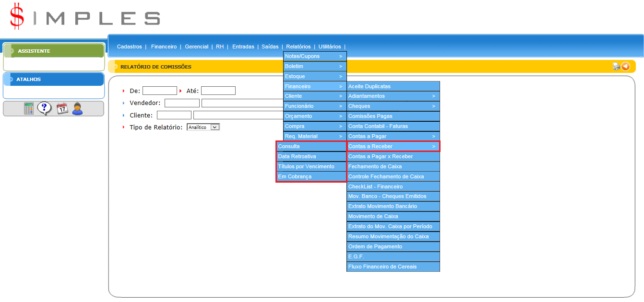This screenshot has width=644, height=302.
Task: Print the commissions report via printer icon
Action: (616, 67)
